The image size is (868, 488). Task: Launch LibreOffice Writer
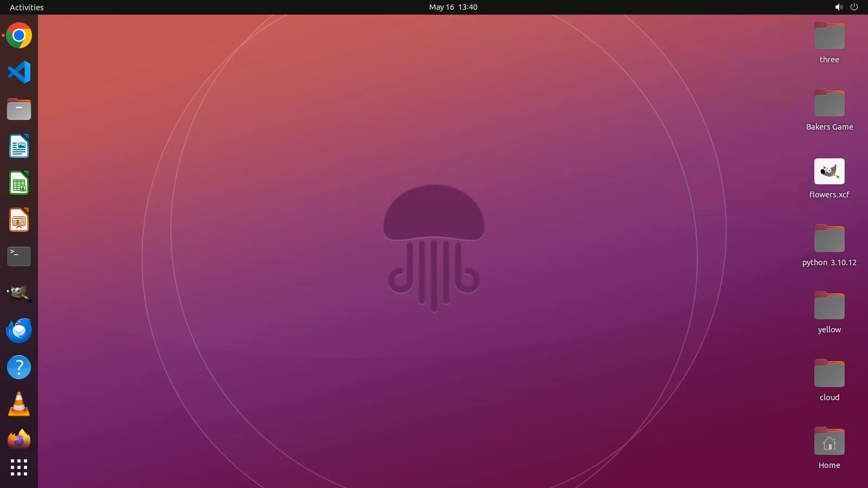[19, 146]
